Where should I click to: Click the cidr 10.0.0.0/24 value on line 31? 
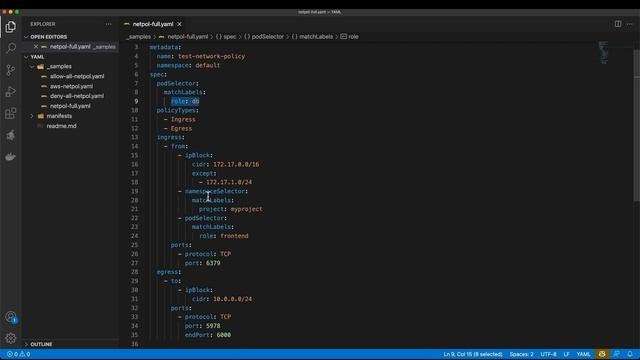[232, 299]
